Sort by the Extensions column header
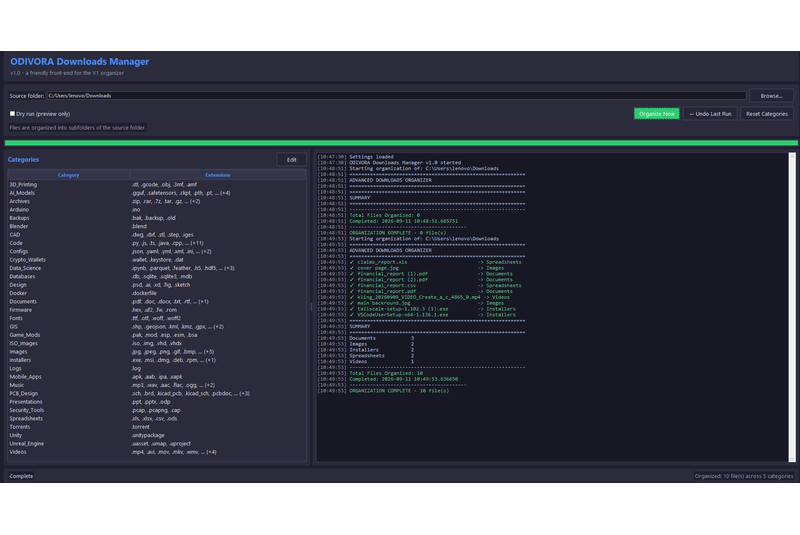 tap(217, 175)
